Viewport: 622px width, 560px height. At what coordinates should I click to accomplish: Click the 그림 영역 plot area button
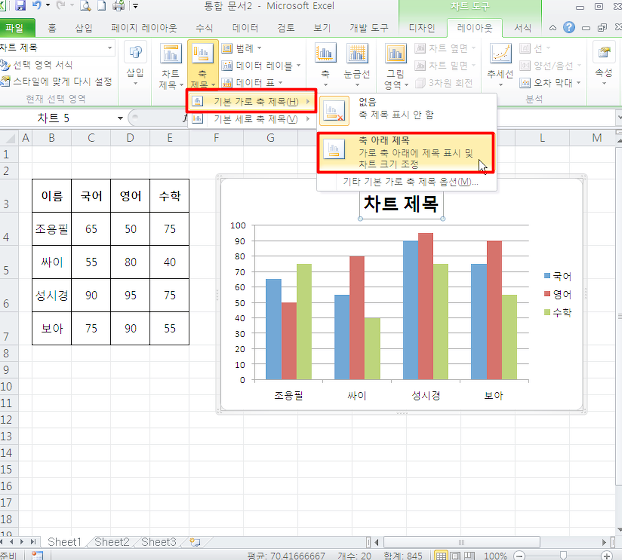point(395,65)
